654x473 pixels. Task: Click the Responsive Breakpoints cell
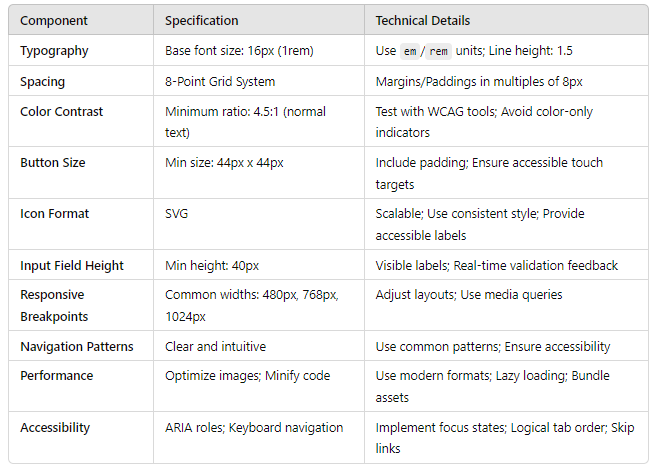(x=54, y=305)
